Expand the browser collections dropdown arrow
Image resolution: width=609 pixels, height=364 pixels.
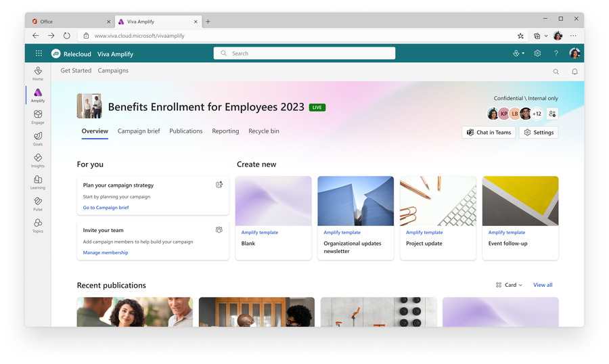tap(545, 36)
